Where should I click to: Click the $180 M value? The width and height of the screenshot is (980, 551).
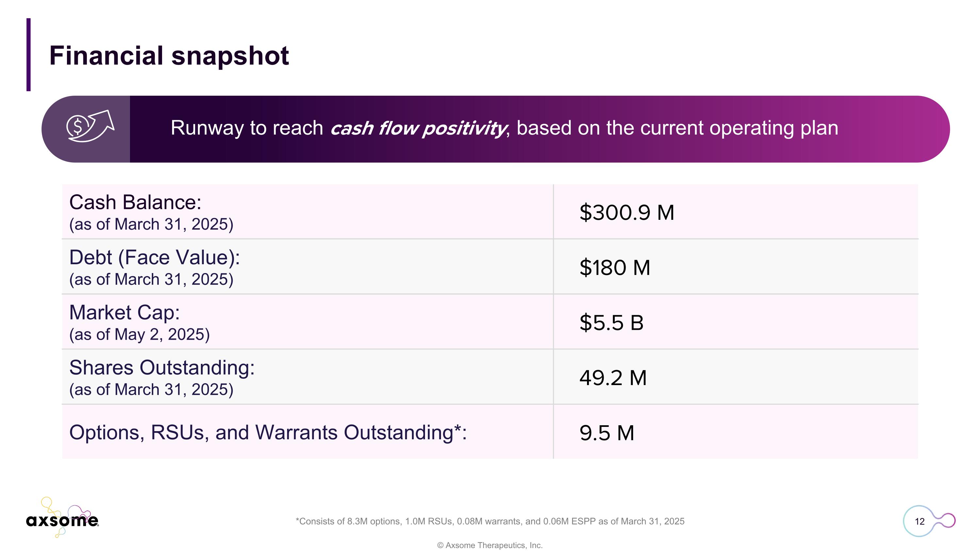point(614,267)
